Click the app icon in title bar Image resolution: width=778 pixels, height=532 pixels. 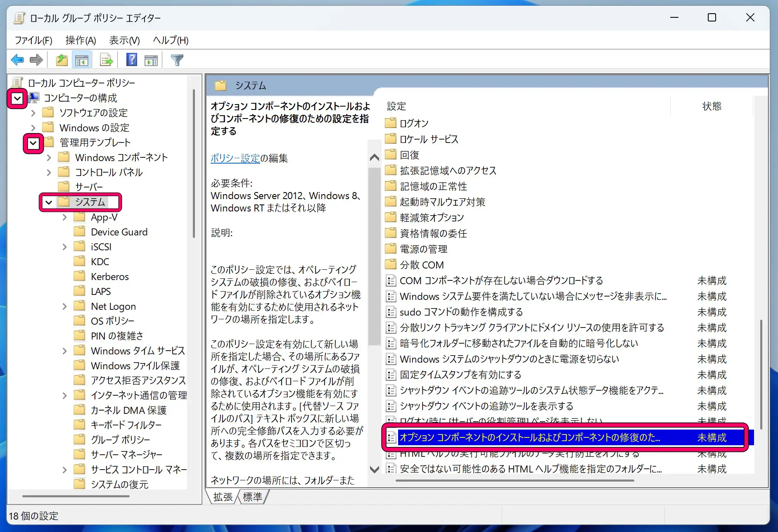click(x=19, y=18)
